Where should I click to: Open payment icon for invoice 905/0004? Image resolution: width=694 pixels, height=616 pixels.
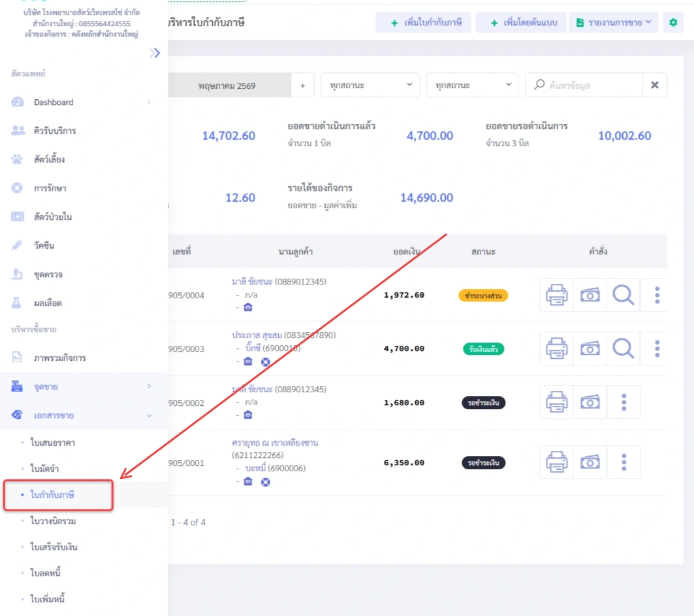pos(590,295)
